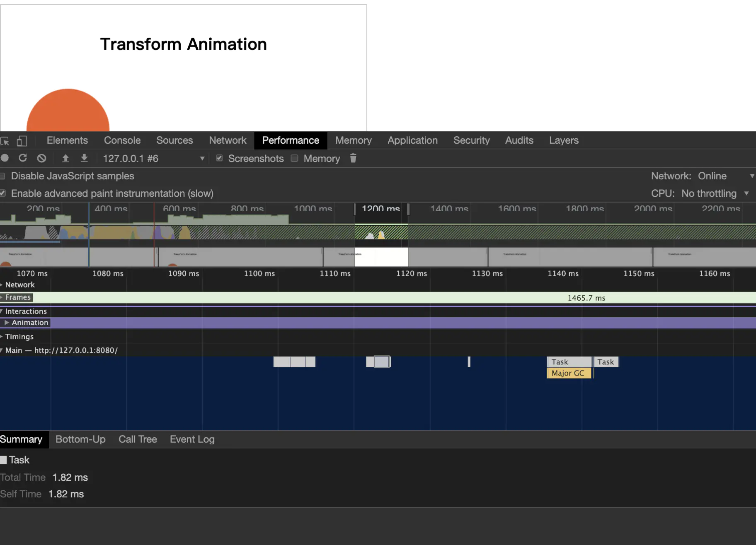Activate the inspect element picker icon
Image resolution: width=756 pixels, height=545 pixels.
pos(5,141)
